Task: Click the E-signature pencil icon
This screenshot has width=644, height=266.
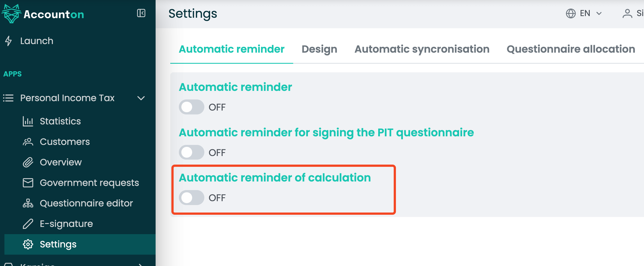Action: click(x=28, y=224)
